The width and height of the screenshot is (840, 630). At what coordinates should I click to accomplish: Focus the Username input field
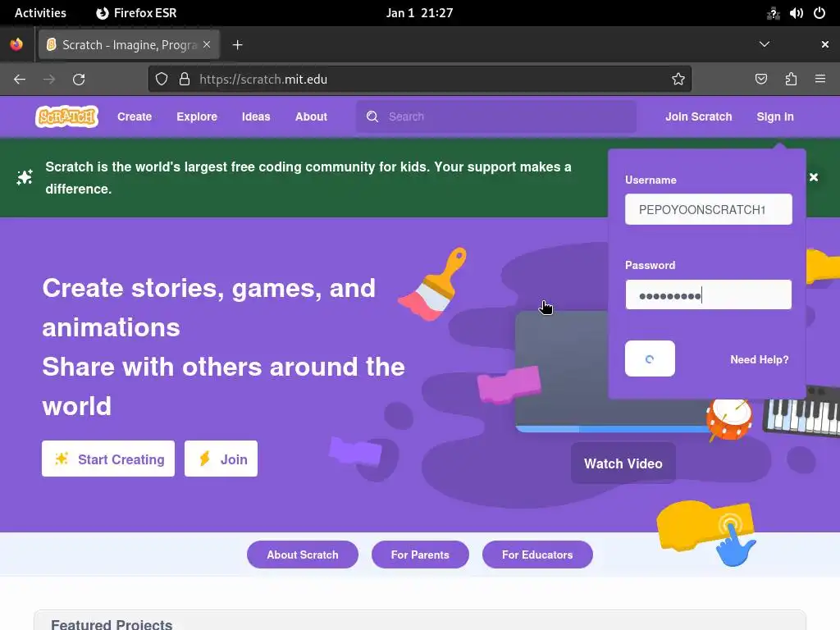(708, 209)
